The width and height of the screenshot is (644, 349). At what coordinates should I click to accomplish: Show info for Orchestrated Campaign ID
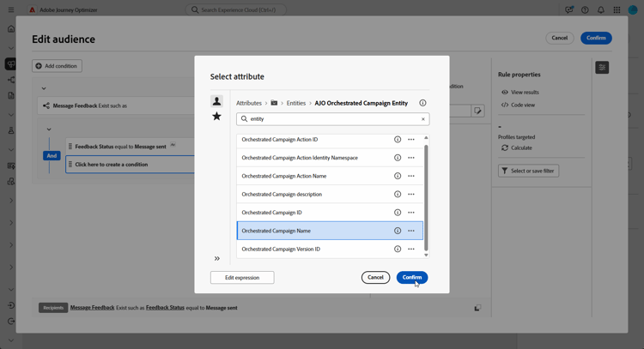(x=398, y=213)
